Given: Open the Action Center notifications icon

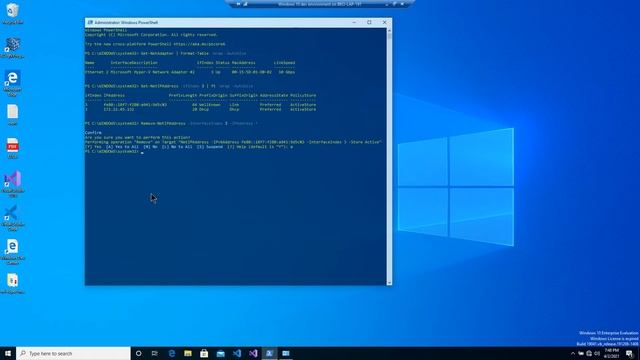Looking at the screenshot, I should tap(630, 353).
